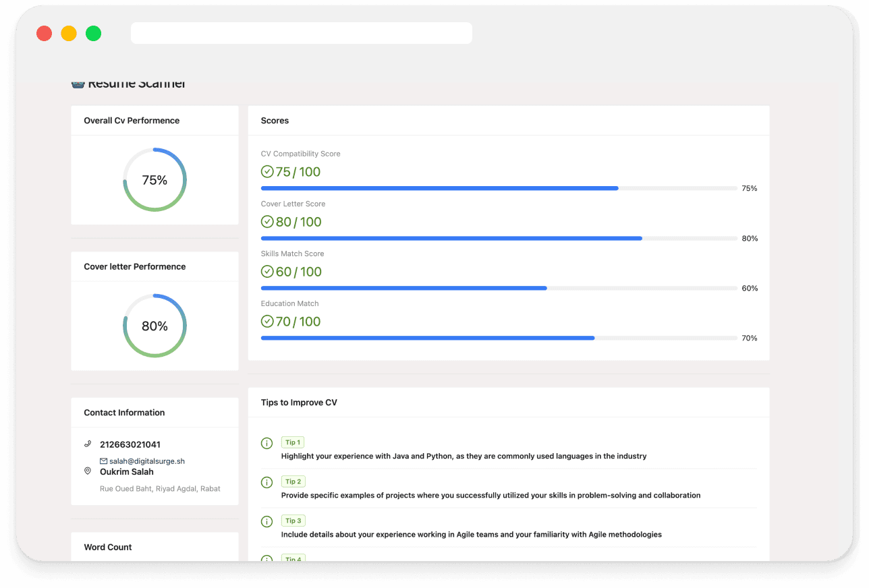869x588 pixels.
Task: Click the Cover Letter Score progress bar
Action: [499, 238]
